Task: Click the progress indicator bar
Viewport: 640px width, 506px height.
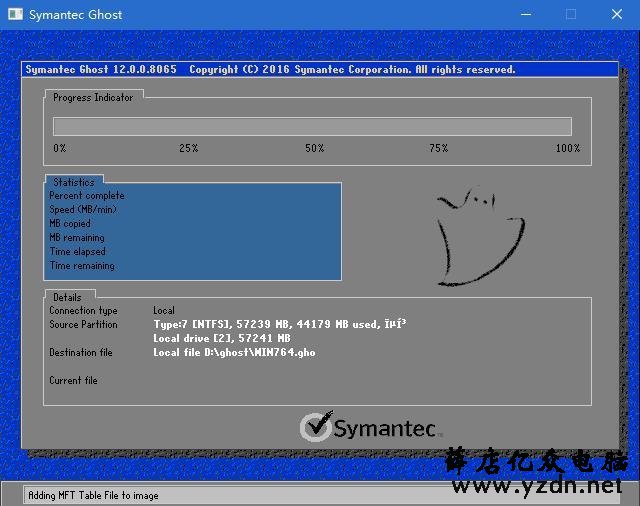Action: point(312,126)
